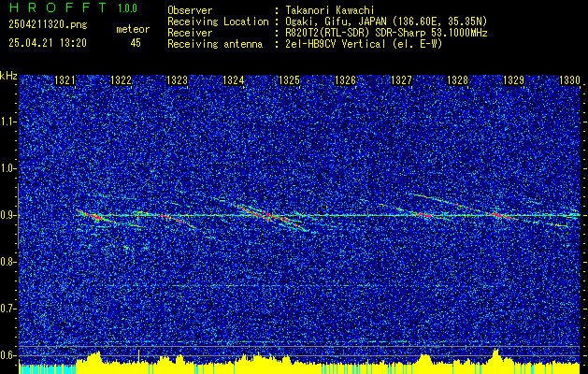This screenshot has width=588, height=374.
Task: Click the Receiving antenna label
Action: click(x=215, y=44)
